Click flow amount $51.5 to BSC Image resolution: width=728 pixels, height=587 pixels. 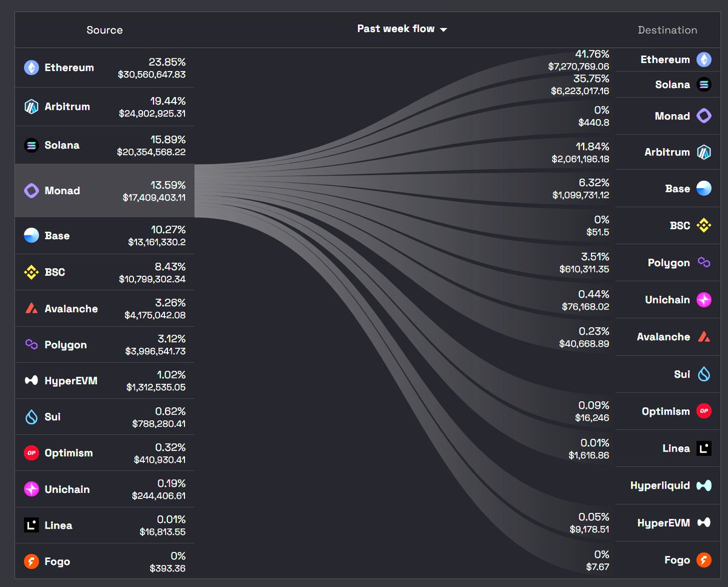[598, 232]
